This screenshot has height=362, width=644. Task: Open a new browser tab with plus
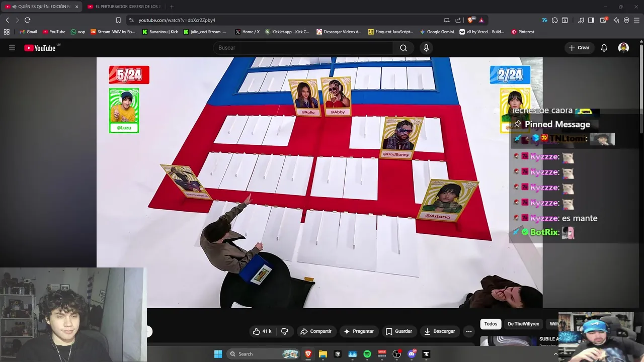[x=172, y=7]
